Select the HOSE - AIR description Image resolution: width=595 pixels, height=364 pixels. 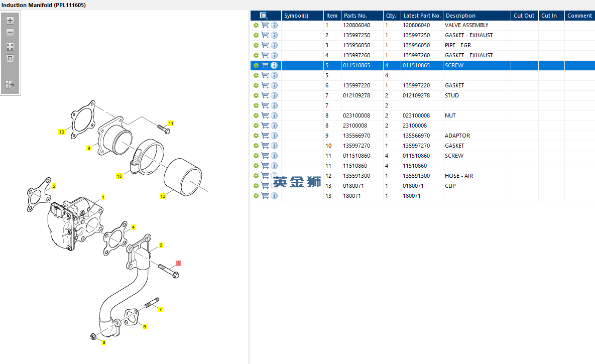tap(459, 176)
